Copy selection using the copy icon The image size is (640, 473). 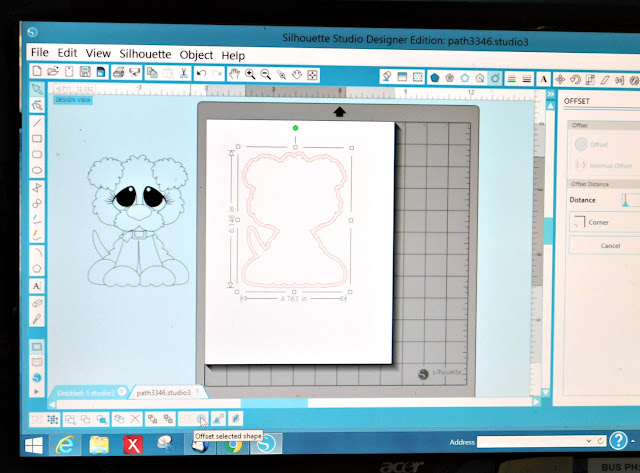(152, 73)
